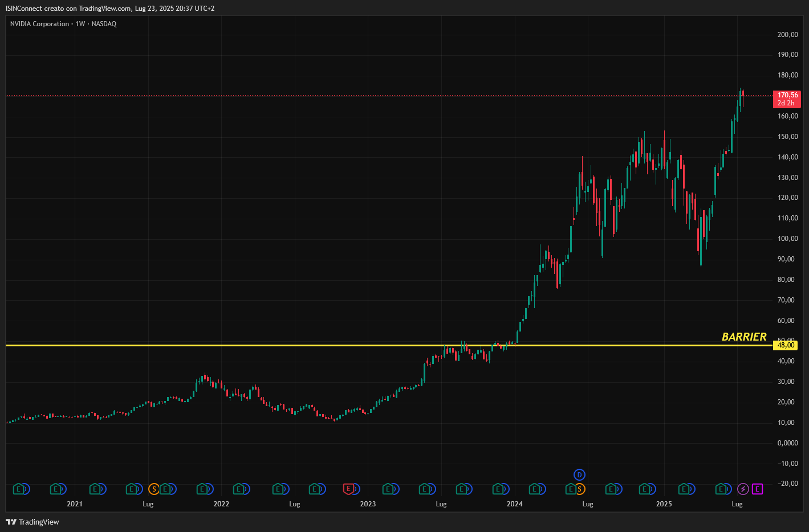Click the 20,00 price axis value
The width and height of the screenshot is (809, 532).
coord(786,402)
